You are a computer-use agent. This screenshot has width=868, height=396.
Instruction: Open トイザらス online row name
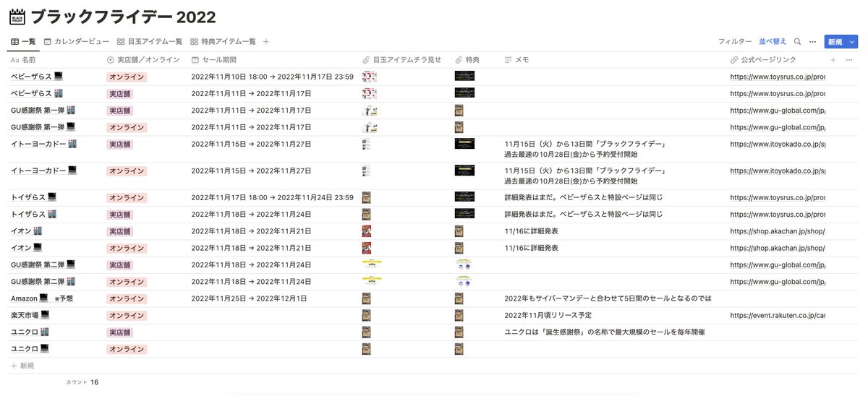tap(33, 197)
